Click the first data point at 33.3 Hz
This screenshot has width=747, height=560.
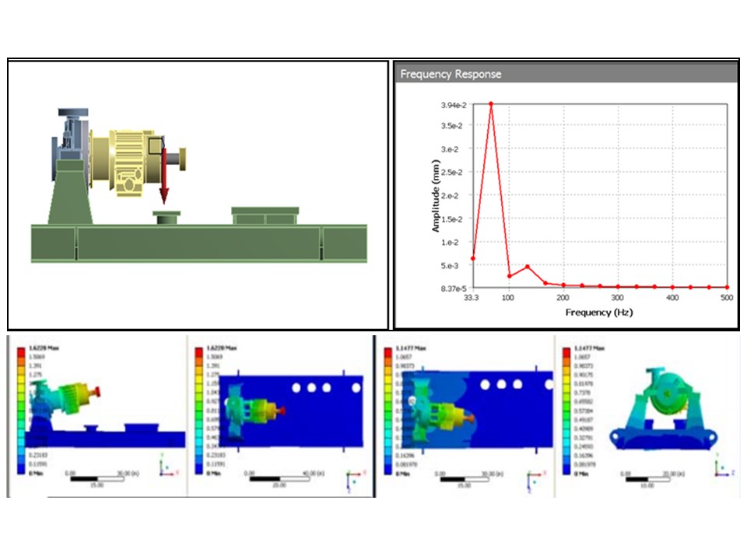point(472,258)
